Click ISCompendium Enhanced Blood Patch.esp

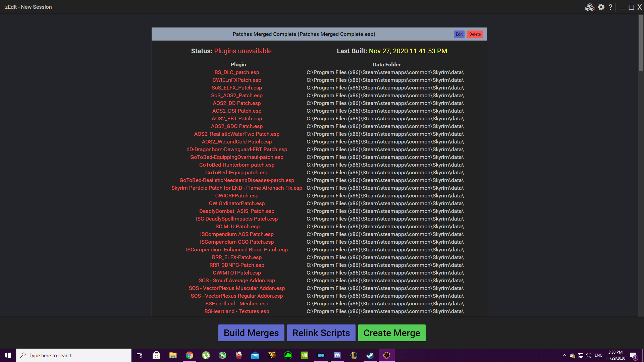pyautogui.click(x=237, y=250)
